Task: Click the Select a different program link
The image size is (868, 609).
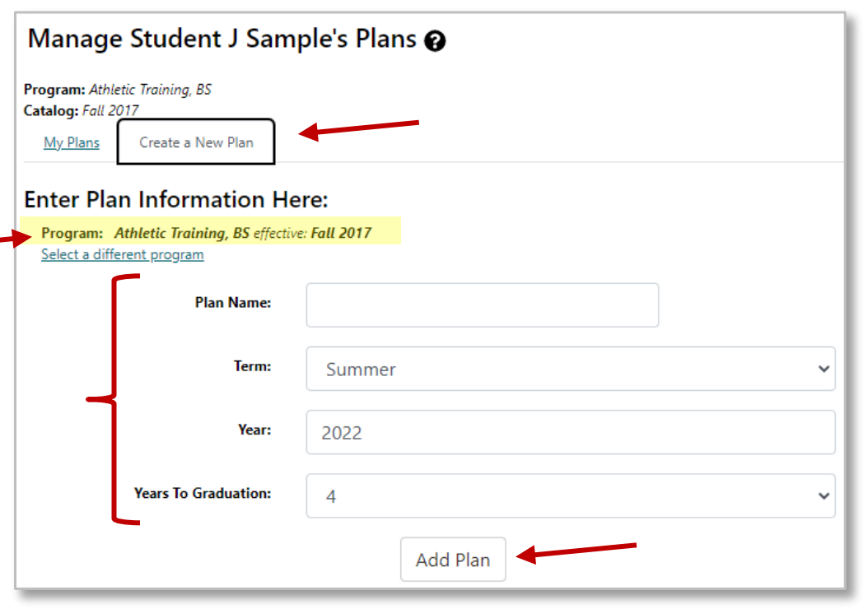Action: [123, 254]
